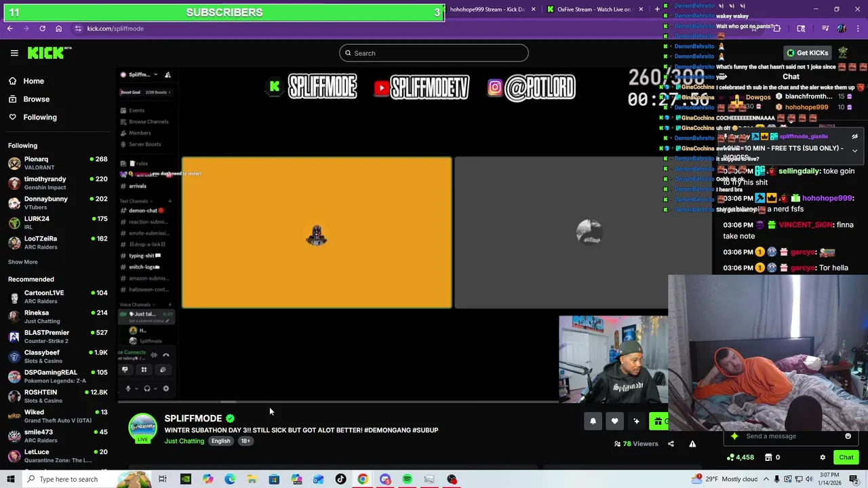
Task: Open the Kick hamburger menu
Action: (x=14, y=53)
